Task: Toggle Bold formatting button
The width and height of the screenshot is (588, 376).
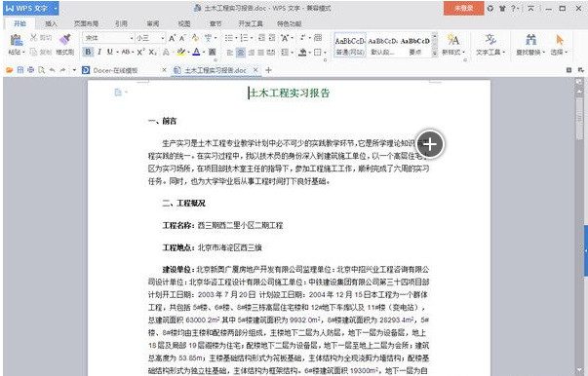Action: point(88,52)
